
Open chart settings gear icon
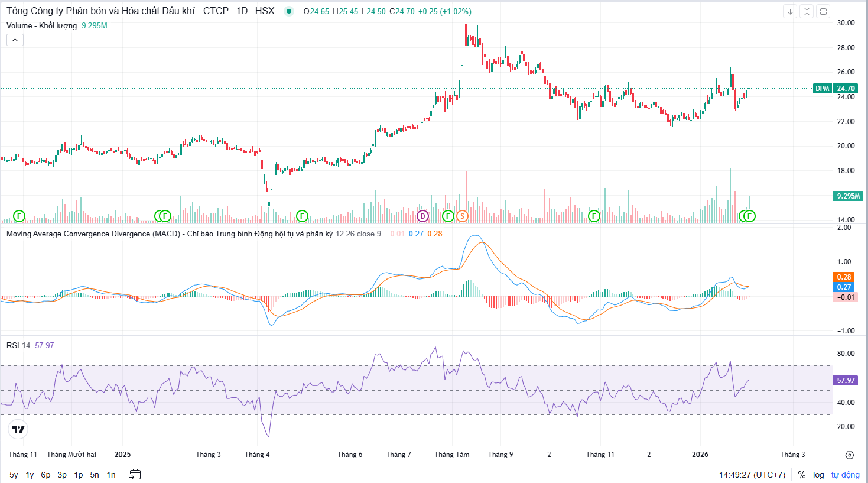pyautogui.click(x=850, y=455)
